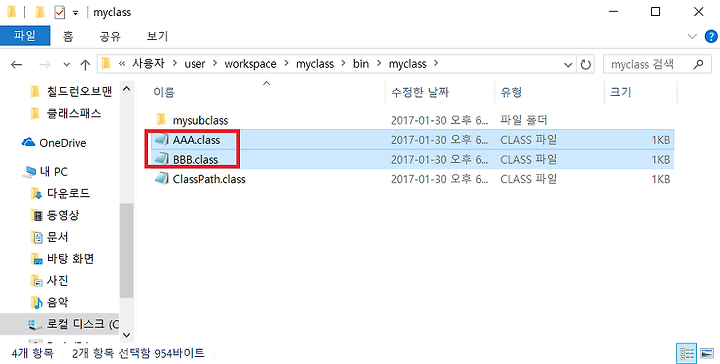This screenshot has width=720, height=364.
Task: Click the properties checkmark icon in title bar
Action: [60, 12]
